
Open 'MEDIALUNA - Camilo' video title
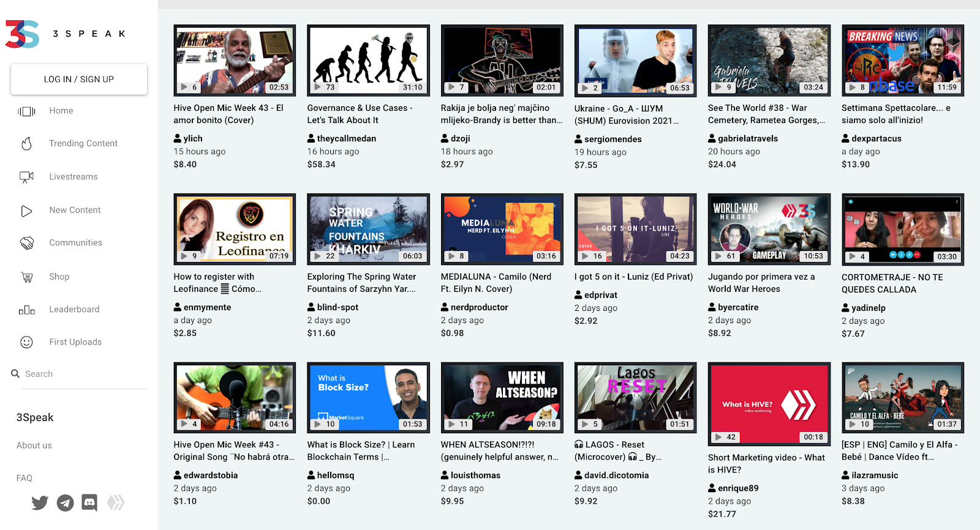pyautogui.click(x=496, y=283)
